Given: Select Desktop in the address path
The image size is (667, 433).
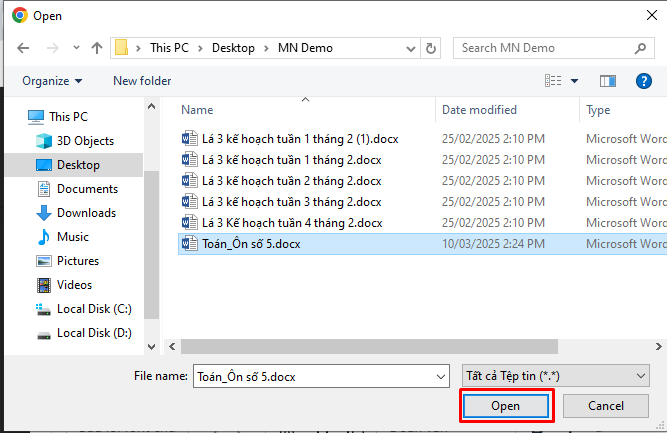Looking at the screenshot, I should (x=233, y=48).
